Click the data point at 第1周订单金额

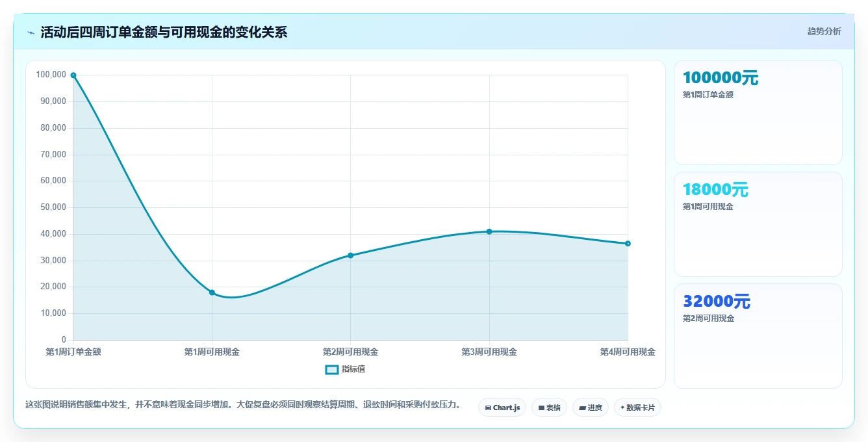point(73,75)
